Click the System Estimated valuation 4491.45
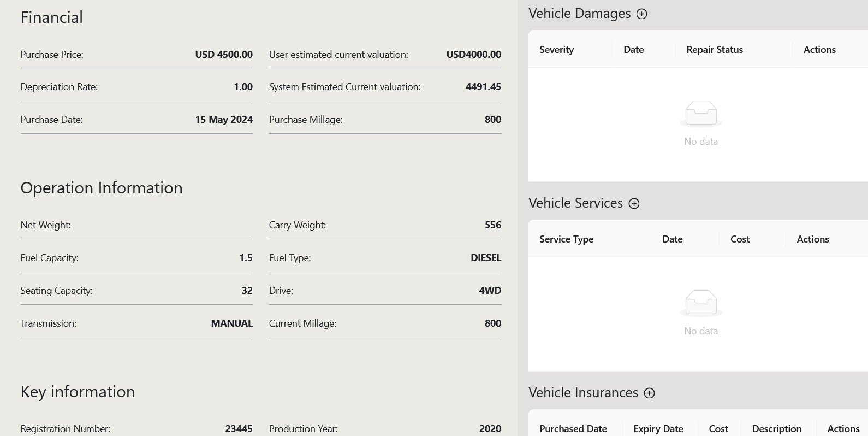The image size is (868, 436). coord(483,87)
